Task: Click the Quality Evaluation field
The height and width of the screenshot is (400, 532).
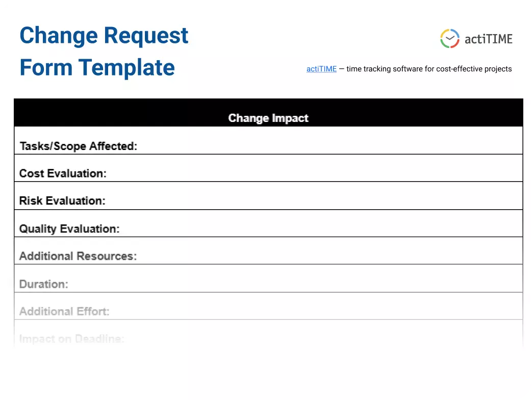Action: tap(69, 229)
